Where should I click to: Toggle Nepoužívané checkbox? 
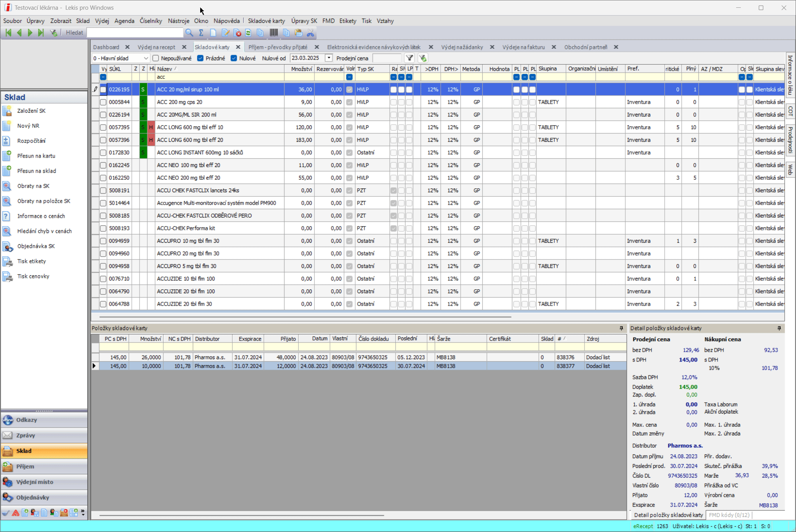coord(156,58)
